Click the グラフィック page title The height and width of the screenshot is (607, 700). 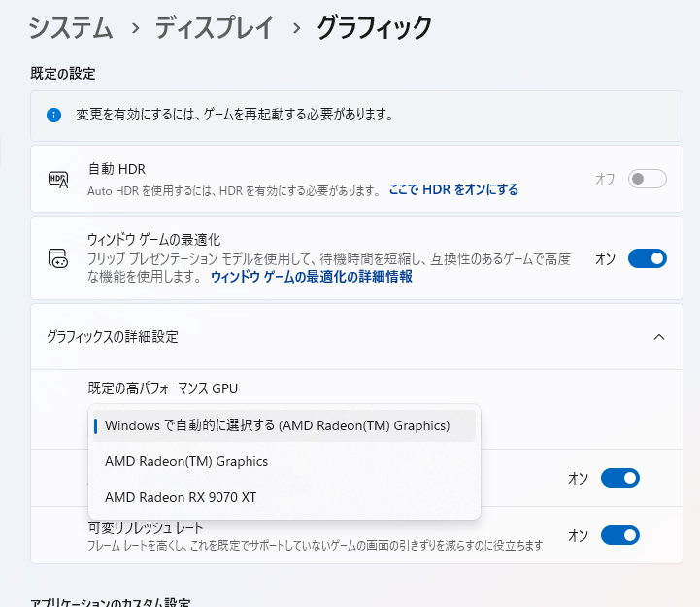pos(374,29)
